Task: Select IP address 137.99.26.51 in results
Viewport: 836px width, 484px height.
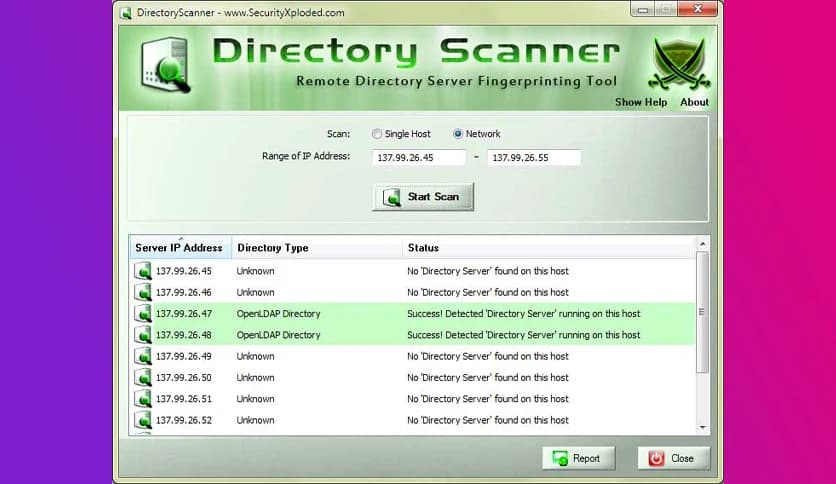Action: coord(183,399)
